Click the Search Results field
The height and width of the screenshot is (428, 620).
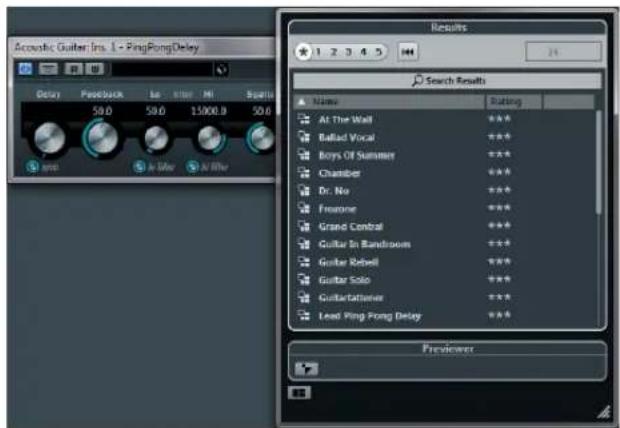coord(447,81)
